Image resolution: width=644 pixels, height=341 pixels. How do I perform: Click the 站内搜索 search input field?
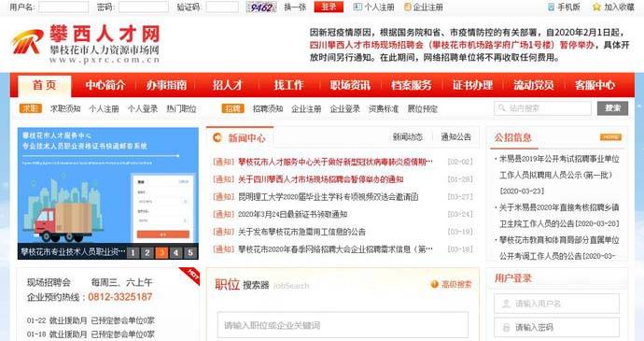[x=542, y=108]
